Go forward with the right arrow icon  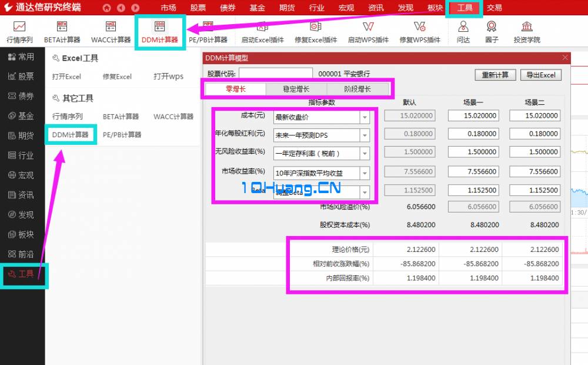pyautogui.click(x=135, y=8)
